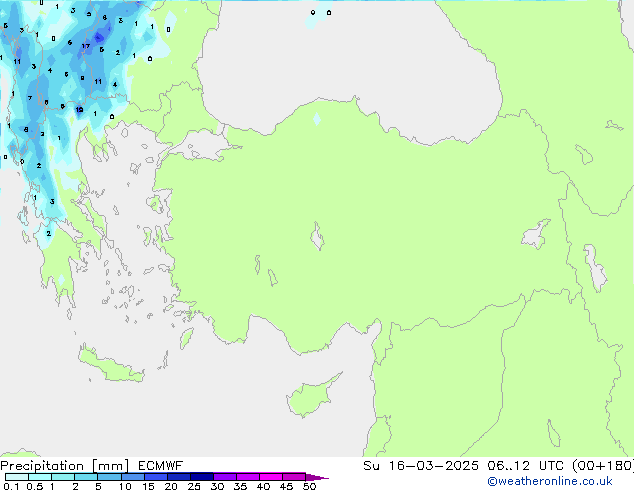Click the '0.1' legend scale label
This screenshot has height=490, width=634.
[11, 486]
